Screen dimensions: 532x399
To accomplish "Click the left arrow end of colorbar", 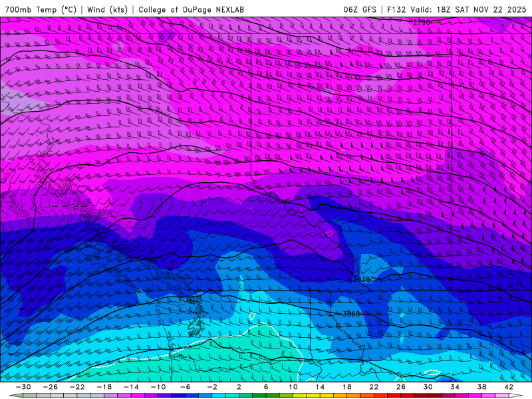I will [x=16, y=396].
